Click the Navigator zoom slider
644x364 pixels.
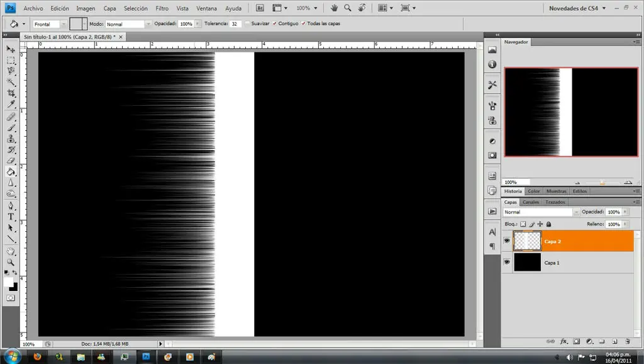(x=602, y=182)
